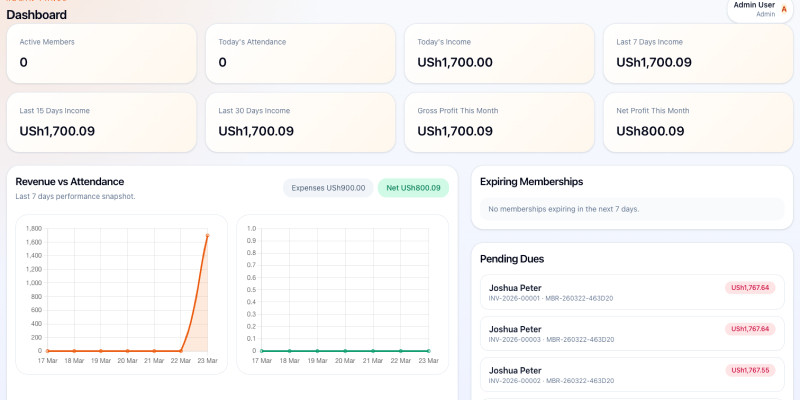
Task: Open the Gross Profit This Month card
Action: tap(499, 122)
